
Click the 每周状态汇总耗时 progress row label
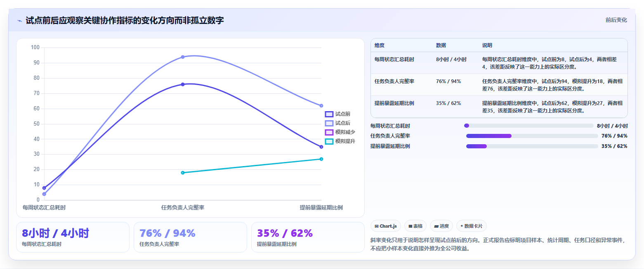[390, 126]
